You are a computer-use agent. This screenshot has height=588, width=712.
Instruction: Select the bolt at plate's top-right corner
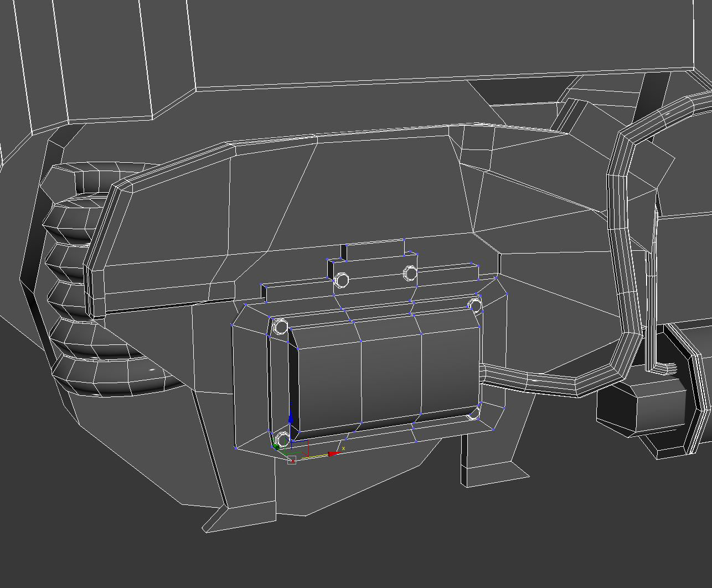[474, 305]
